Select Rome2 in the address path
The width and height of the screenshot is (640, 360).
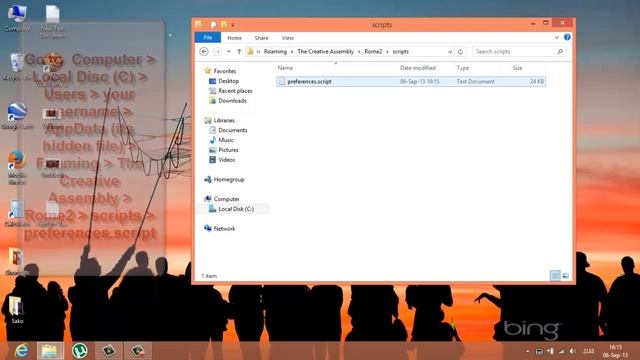click(x=373, y=52)
